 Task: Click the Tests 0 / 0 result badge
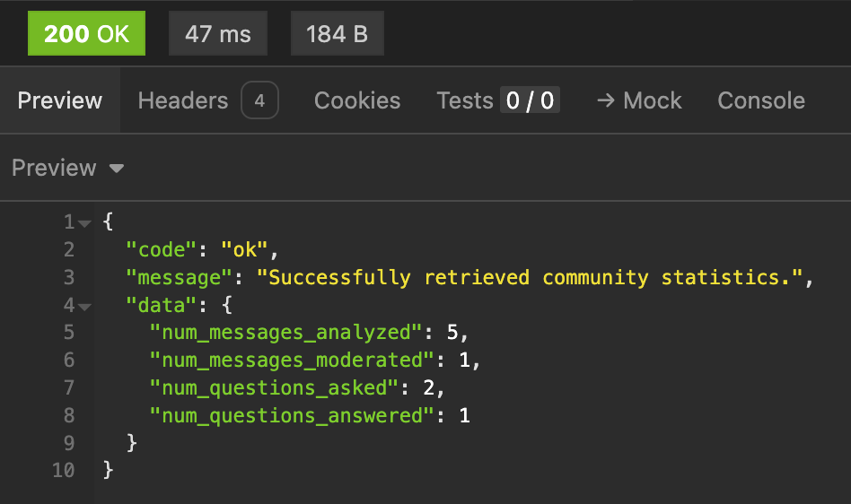click(530, 100)
